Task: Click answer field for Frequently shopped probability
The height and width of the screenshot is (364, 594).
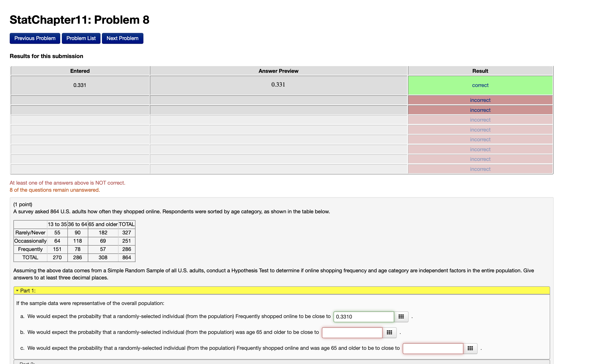Action: pos(363,317)
